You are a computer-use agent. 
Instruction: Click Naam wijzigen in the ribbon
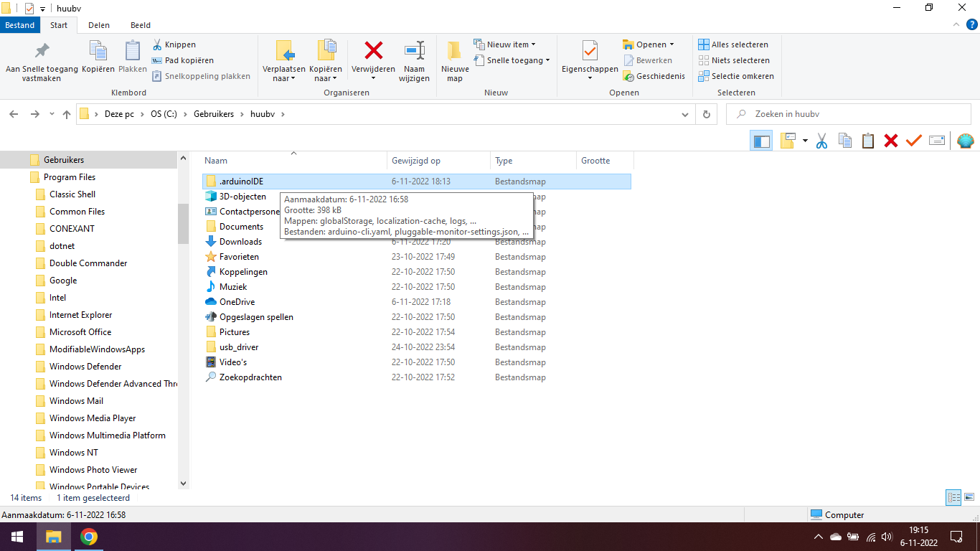pyautogui.click(x=414, y=62)
